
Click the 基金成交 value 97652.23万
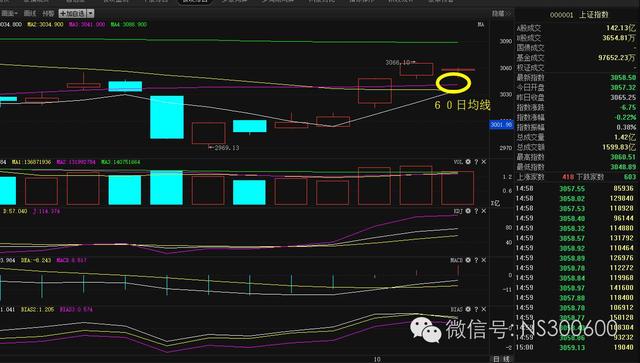pyautogui.click(x=617, y=58)
